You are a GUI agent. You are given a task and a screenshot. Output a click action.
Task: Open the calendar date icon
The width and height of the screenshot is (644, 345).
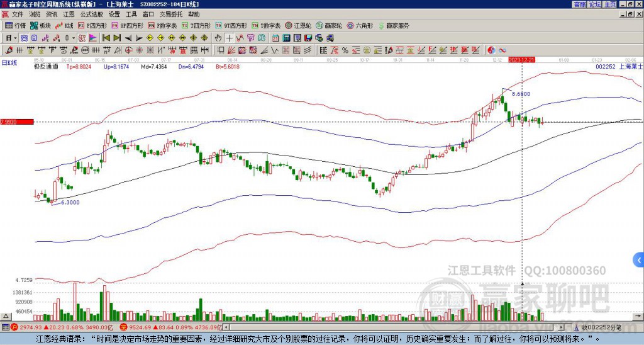(x=275, y=38)
